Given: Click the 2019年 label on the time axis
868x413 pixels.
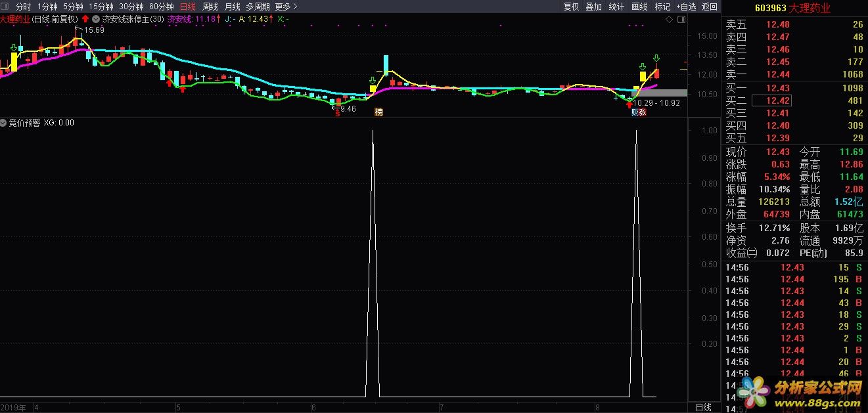Looking at the screenshot, I should coord(13,407).
